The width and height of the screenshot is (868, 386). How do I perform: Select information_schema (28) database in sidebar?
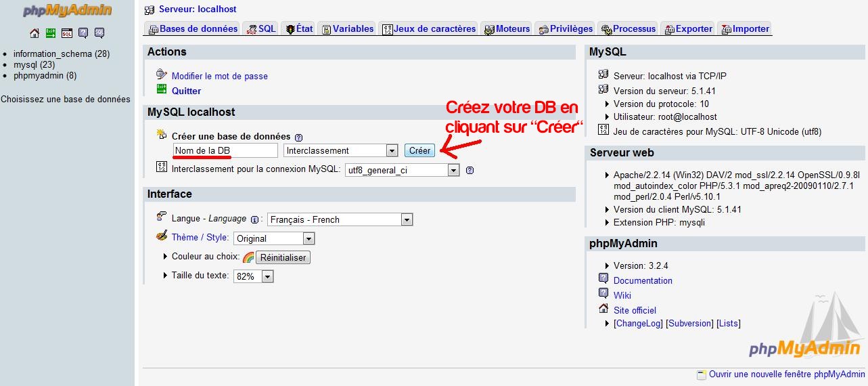62,53
